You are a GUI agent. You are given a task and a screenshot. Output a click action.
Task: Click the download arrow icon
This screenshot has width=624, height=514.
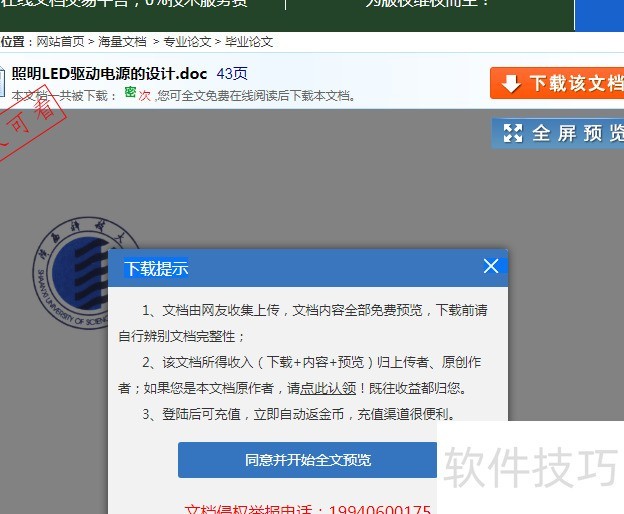pos(511,84)
